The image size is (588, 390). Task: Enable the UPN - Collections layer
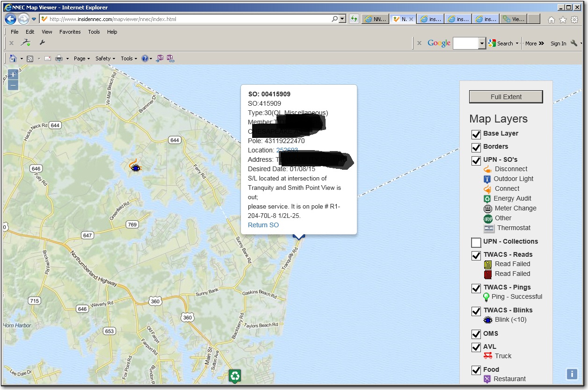pos(476,242)
